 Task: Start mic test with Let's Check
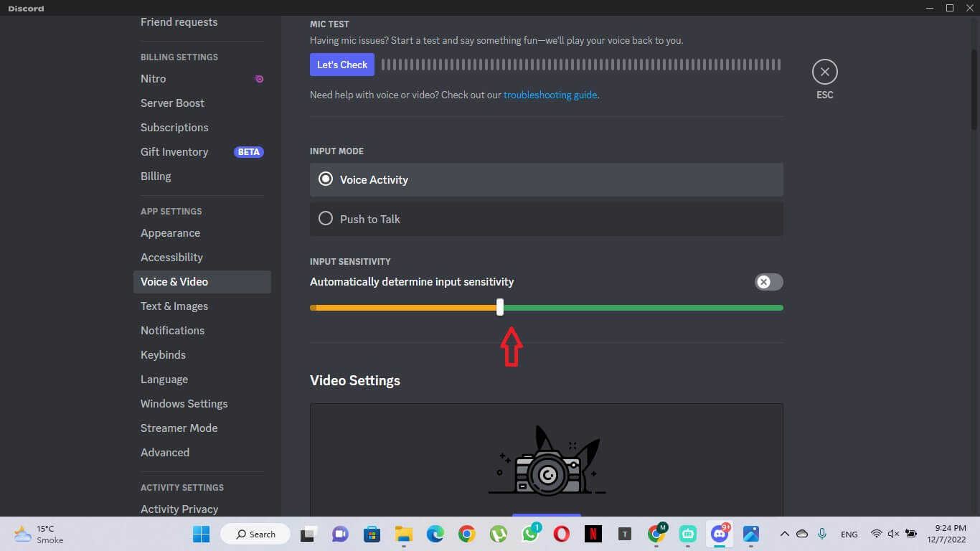click(342, 65)
